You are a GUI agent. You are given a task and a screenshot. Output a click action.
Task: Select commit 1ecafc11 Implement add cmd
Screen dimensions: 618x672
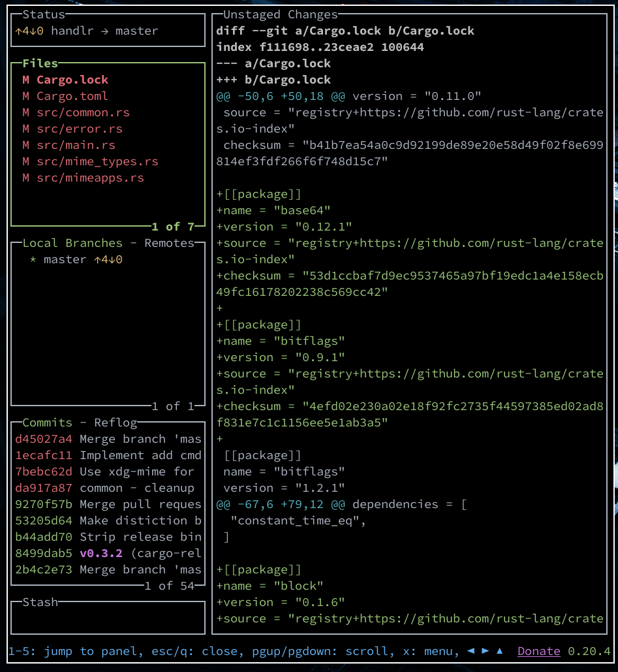click(108, 455)
